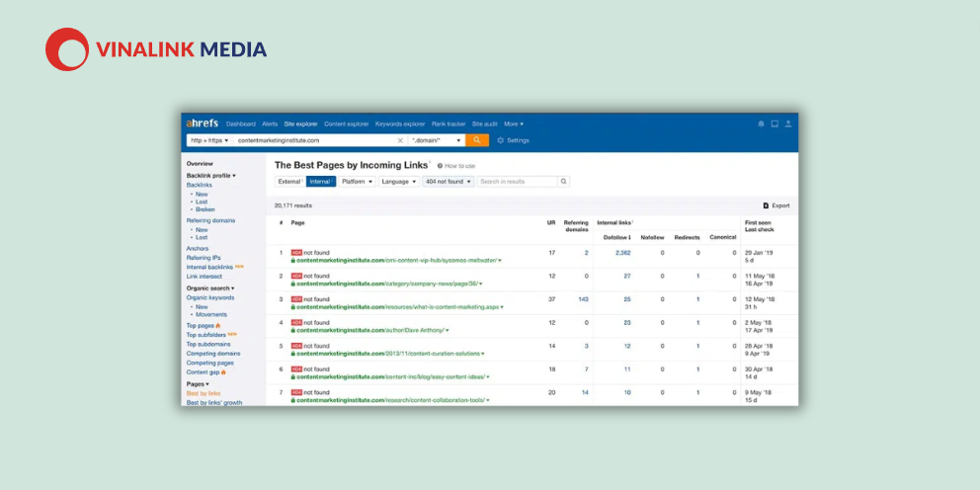The width and height of the screenshot is (980, 490).
Task: Click the Search in results field
Action: 517,181
